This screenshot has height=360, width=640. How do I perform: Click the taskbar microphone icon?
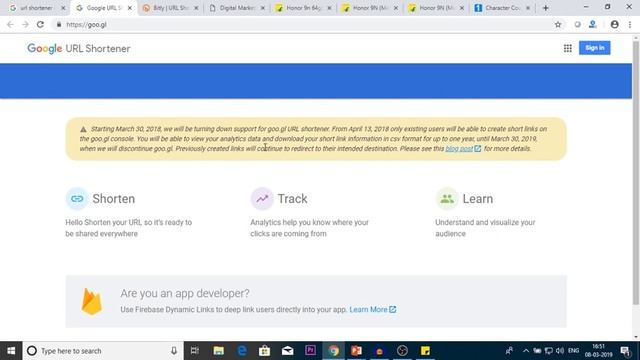(x=174, y=351)
